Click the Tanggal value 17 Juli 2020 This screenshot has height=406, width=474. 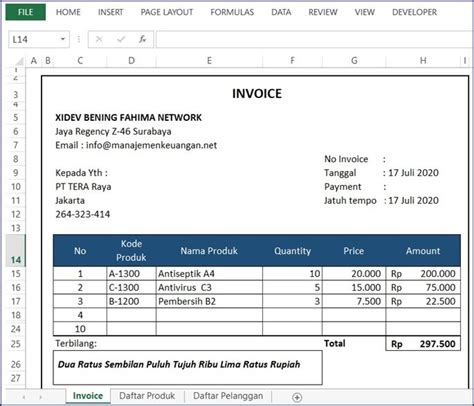pyautogui.click(x=413, y=173)
